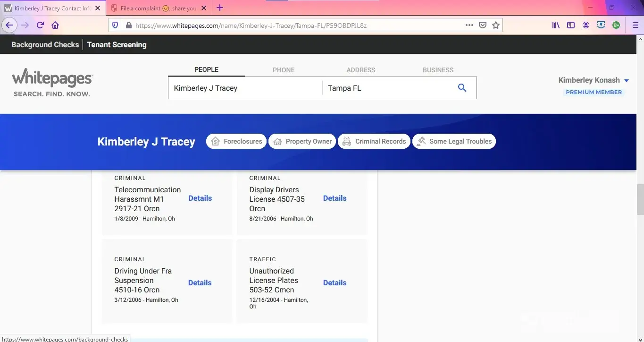Open page actions three-dot menu
Image resolution: width=644 pixels, height=342 pixels.
click(469, 26)
